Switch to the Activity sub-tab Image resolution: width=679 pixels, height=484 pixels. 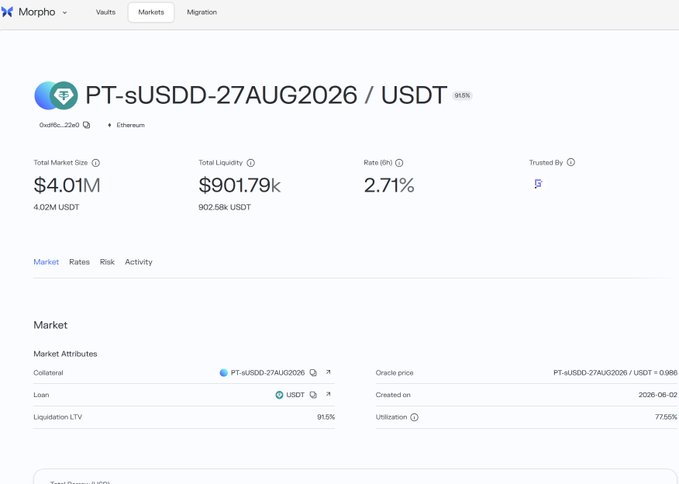(139, 262)
